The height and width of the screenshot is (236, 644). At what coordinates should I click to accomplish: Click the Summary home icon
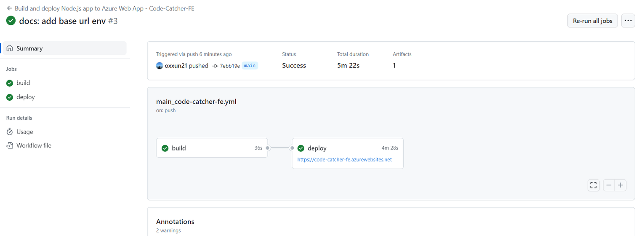click(10, 48)
